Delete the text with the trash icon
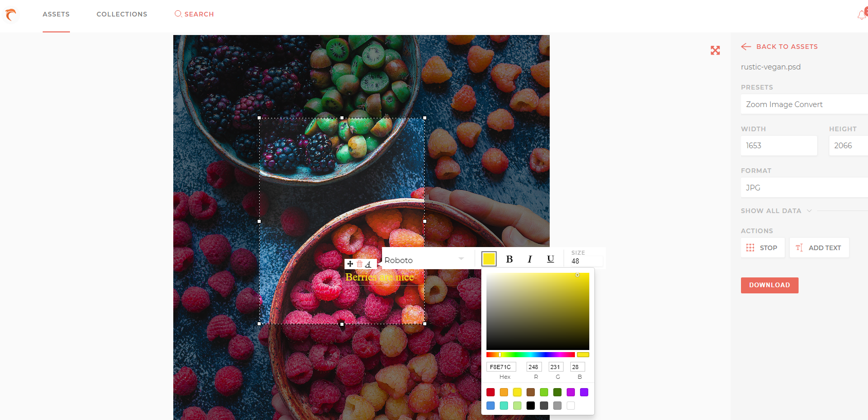The image size is (868, 420). [359, 264]
